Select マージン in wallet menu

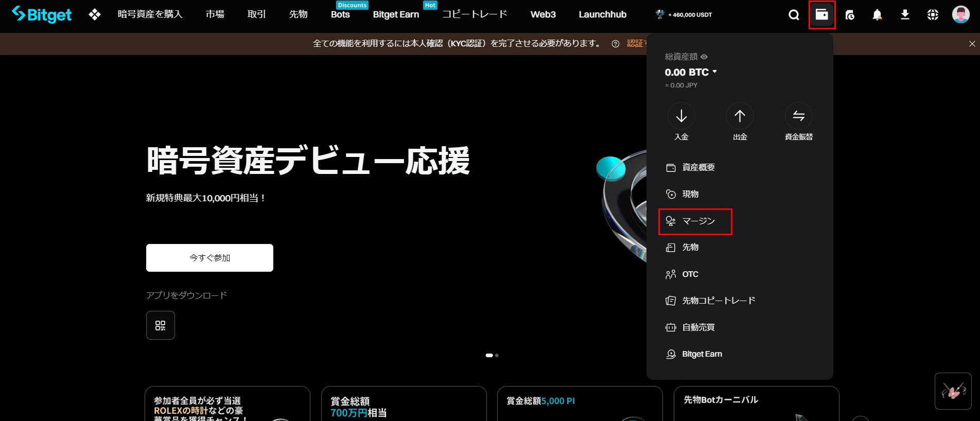tap(695, 221)
